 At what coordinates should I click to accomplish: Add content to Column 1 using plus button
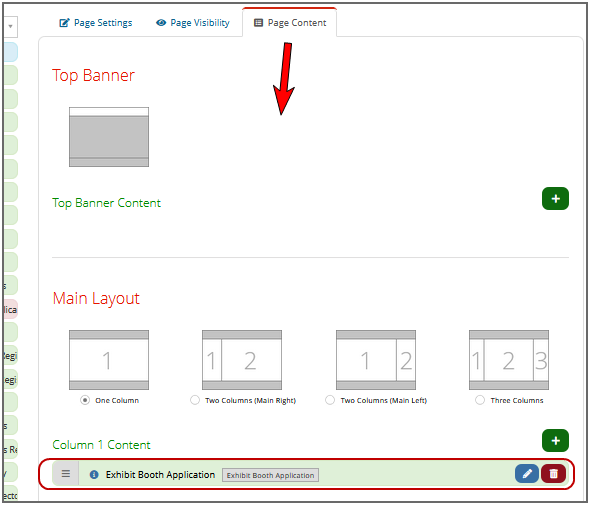pyautogui.click(x=555, y=440)
